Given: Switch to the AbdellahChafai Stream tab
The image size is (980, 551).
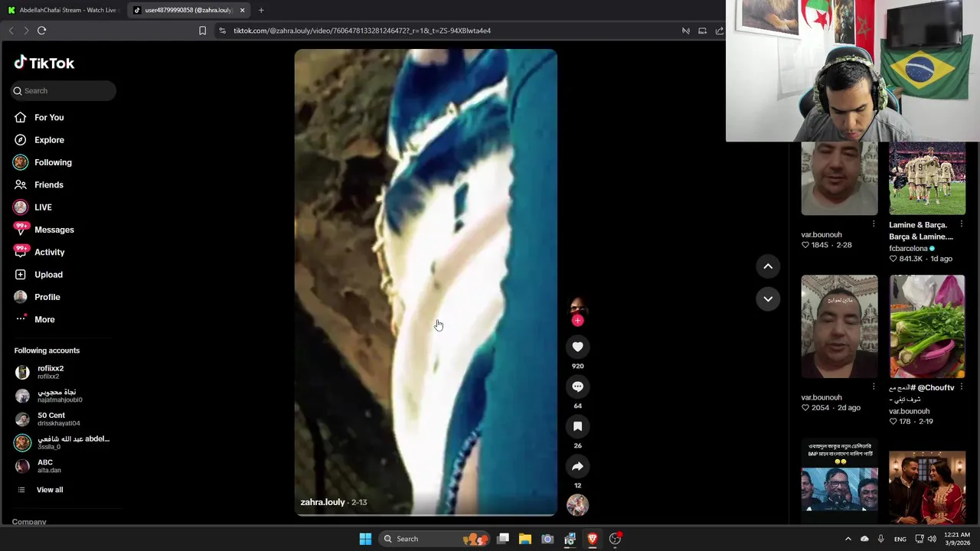Looking at the screenshot, I should click(x=63, y=10).
